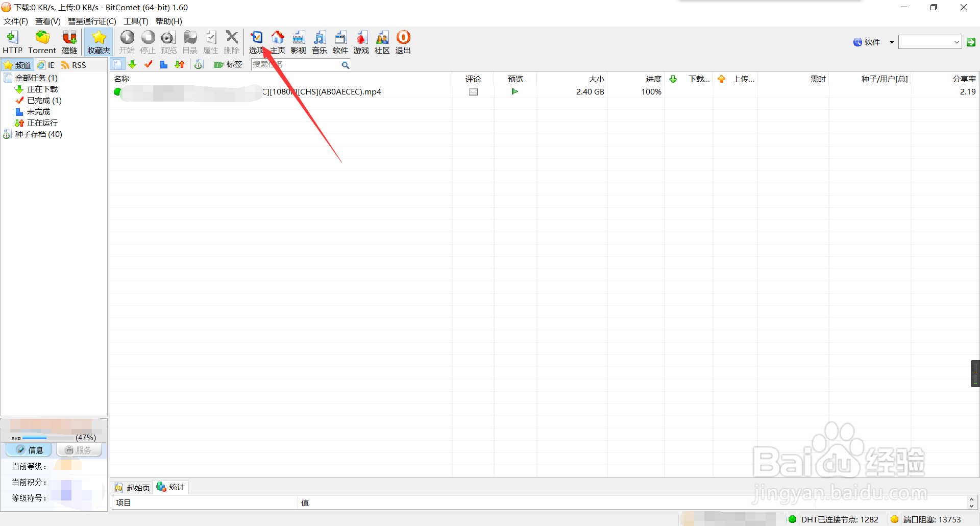Open the 影视 video toolbar icon
Screen dimensions: 980x526
299,42
